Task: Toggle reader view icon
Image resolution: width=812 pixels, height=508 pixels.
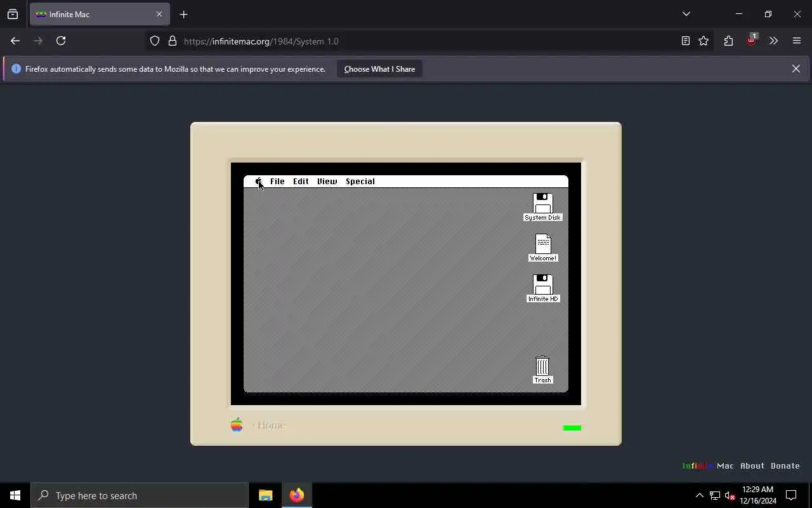Action: pos(686,41)
